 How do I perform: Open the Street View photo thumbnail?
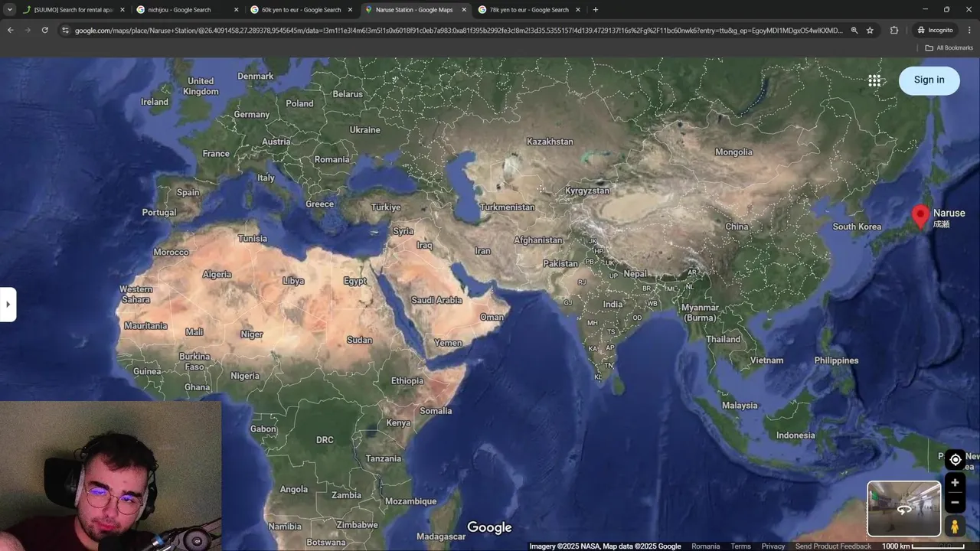[x=903, y=509]
